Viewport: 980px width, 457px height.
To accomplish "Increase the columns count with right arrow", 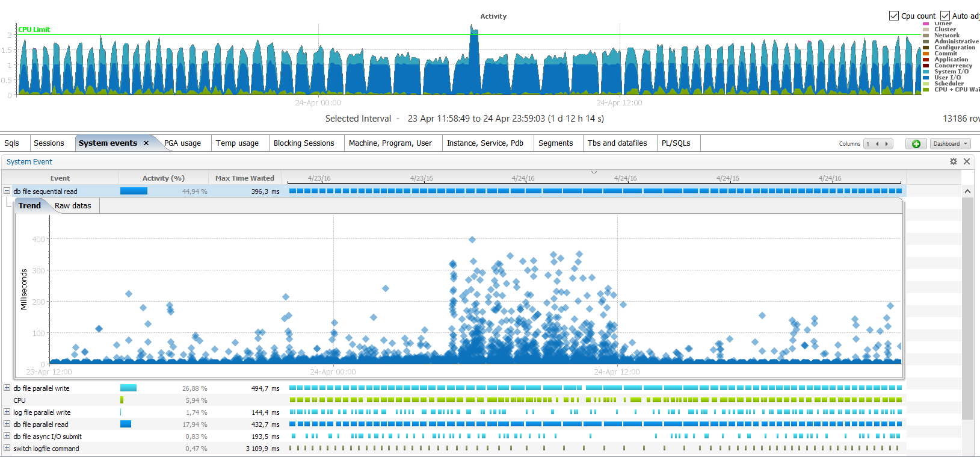I will click(887, 144).
